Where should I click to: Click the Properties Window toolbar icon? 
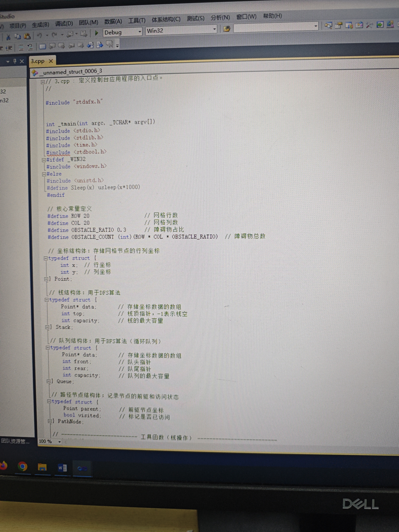coord(339,25)
